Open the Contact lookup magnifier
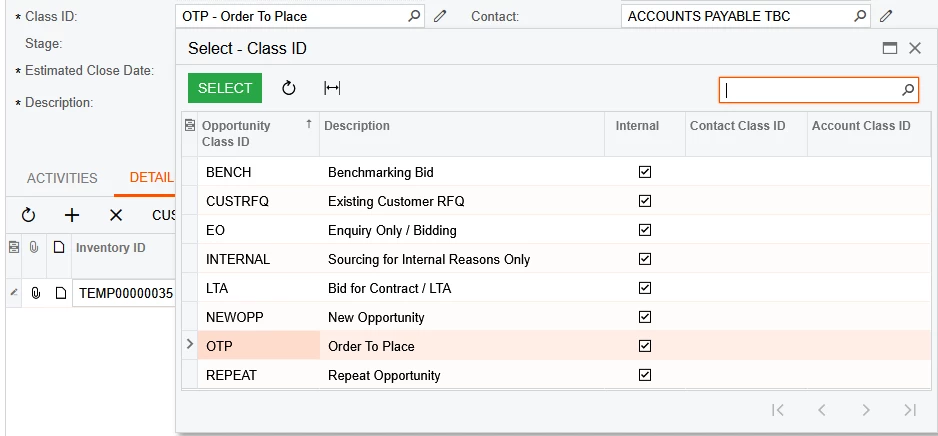Image resolution: width=938 pixels, height=436 pixels. (x=860, y=17)
